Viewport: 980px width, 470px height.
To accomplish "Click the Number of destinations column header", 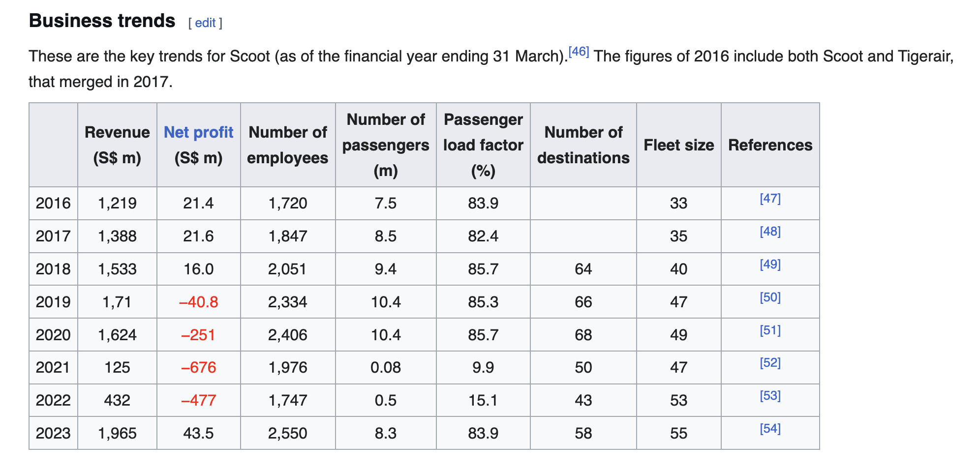I will tap(583, 145).
